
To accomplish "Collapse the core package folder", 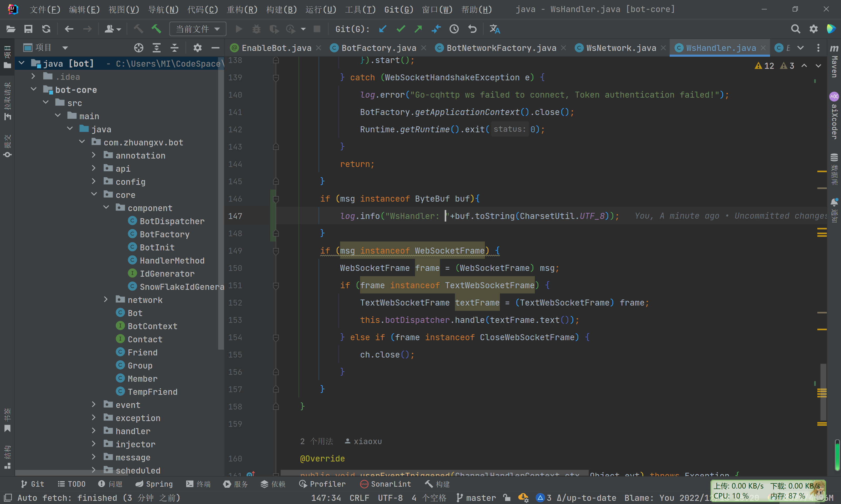I will click(94, 194).
